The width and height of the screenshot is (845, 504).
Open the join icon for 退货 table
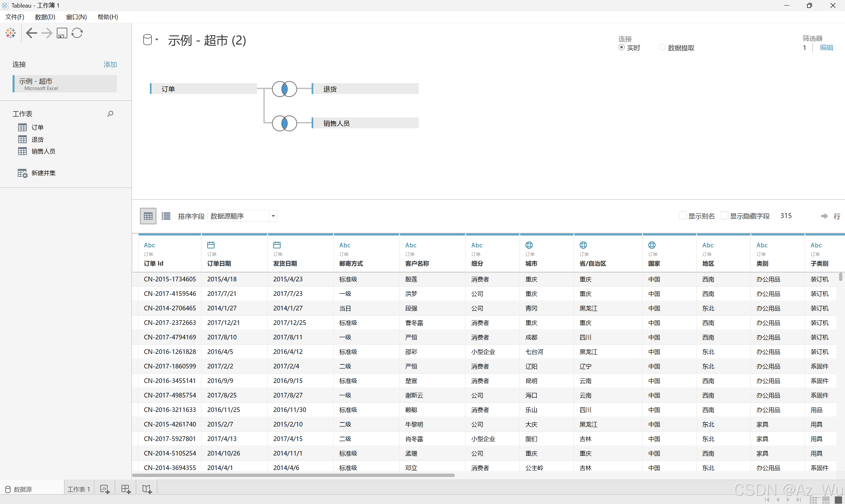pyautogui.click(x=285, y=89)
